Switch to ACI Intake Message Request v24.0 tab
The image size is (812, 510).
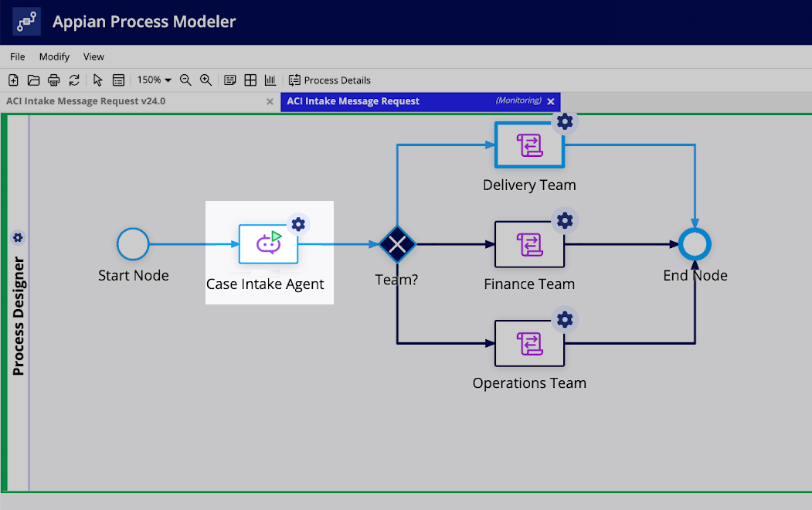86,101
